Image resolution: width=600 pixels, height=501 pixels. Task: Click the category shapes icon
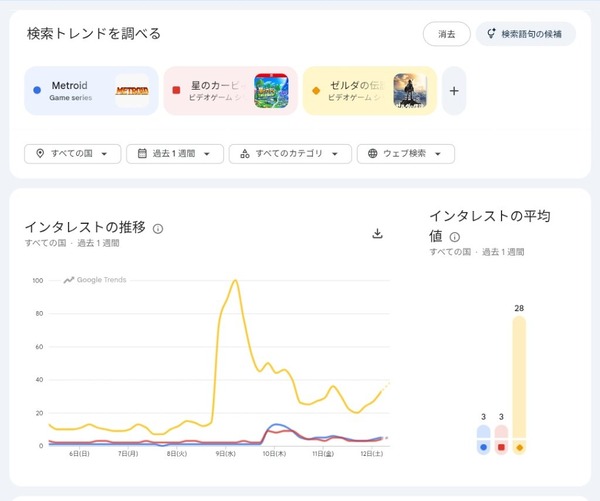pyautogui.click(x=245, y=154)
